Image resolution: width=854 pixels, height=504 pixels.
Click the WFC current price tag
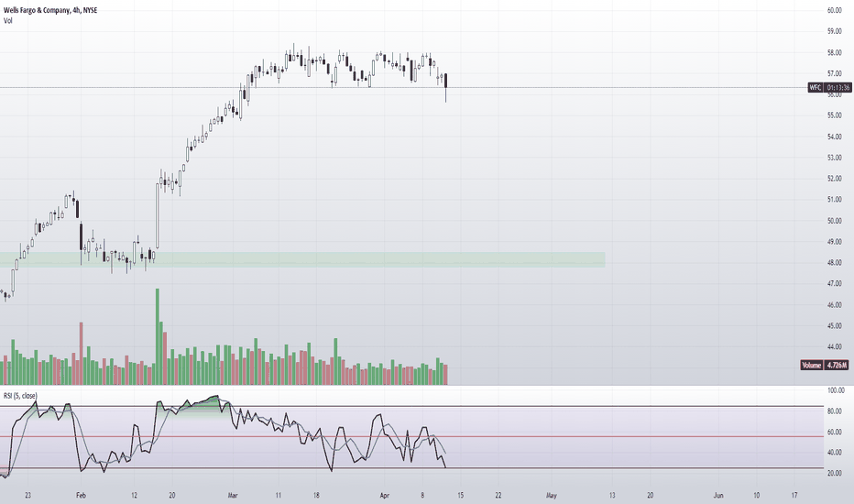[x=829, y=88]
